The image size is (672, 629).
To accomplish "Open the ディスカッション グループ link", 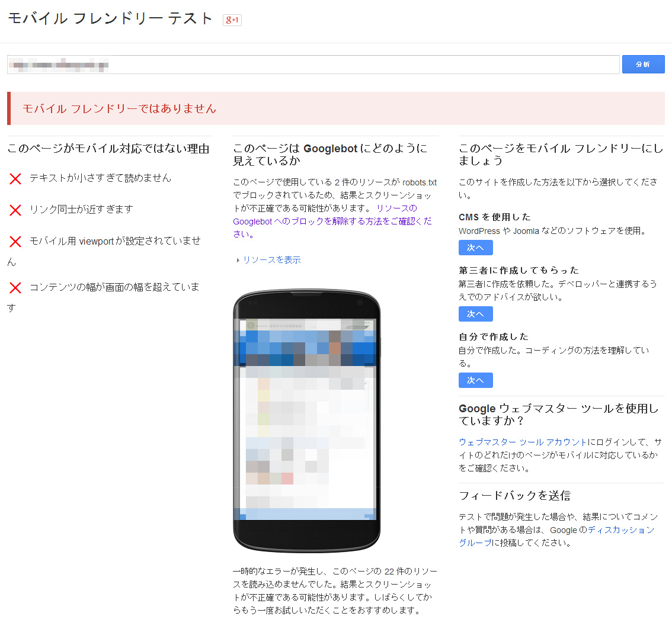I will pyautogui.click(x=556, y=536).
